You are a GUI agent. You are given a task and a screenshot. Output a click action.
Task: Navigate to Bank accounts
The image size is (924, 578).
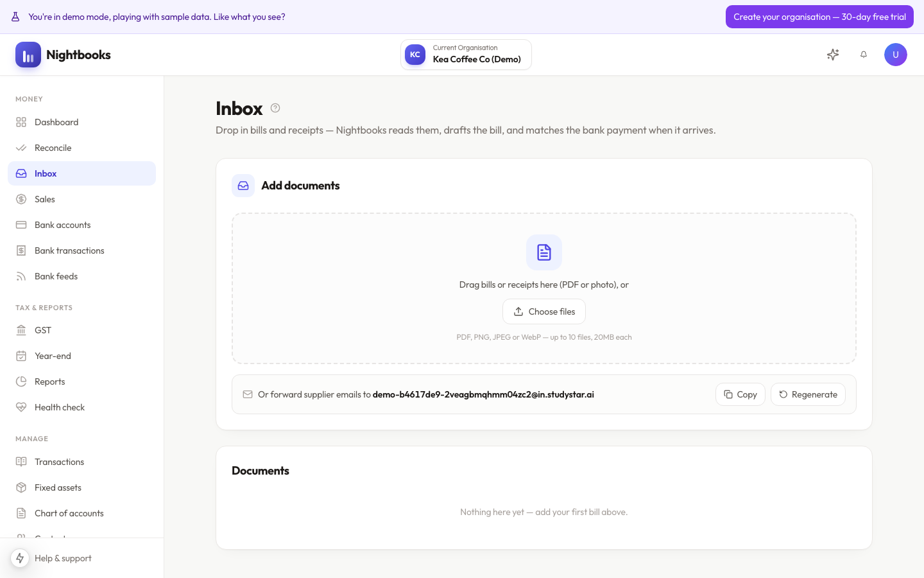(x=81, y=225)
